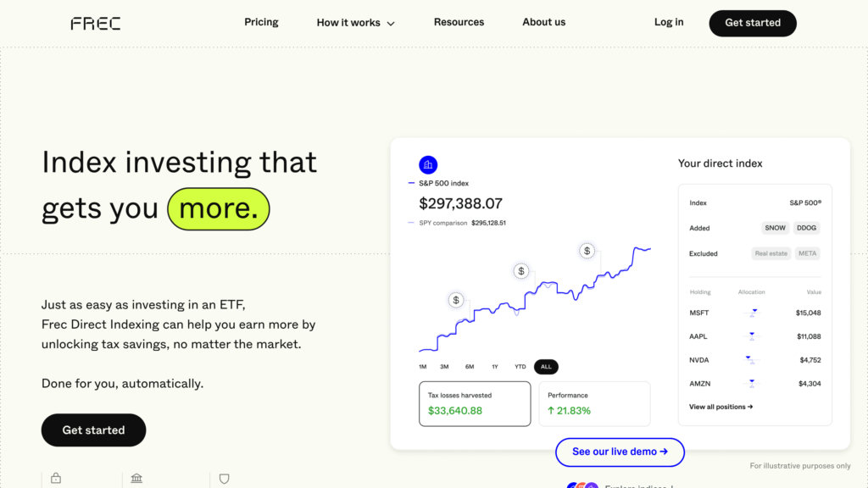Image resolution: width=868 pixels, height=488 pixels.
Task: Click the middle dollar marker on chart
Action: 521,271
